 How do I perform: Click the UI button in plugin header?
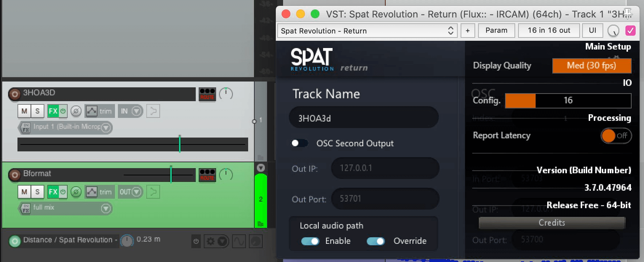tap(592, 31)
